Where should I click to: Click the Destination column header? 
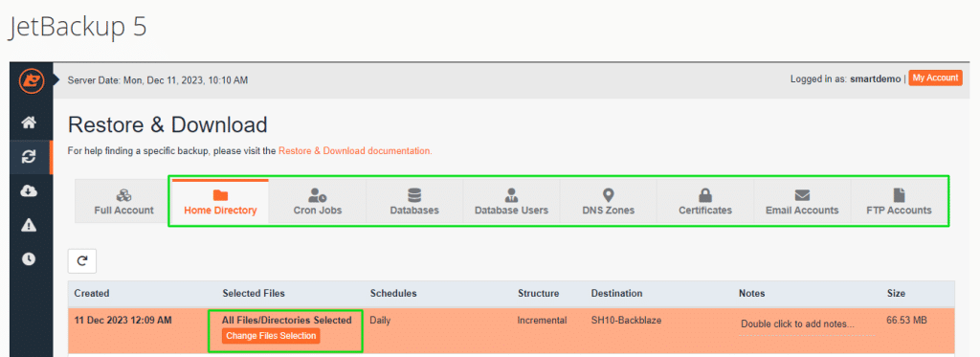616,293
